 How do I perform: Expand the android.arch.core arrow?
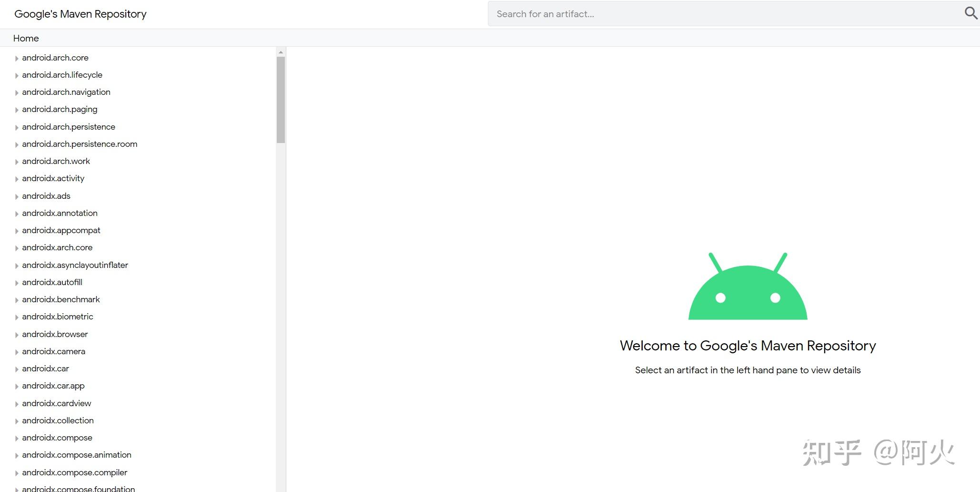click(x=17, y=58)
